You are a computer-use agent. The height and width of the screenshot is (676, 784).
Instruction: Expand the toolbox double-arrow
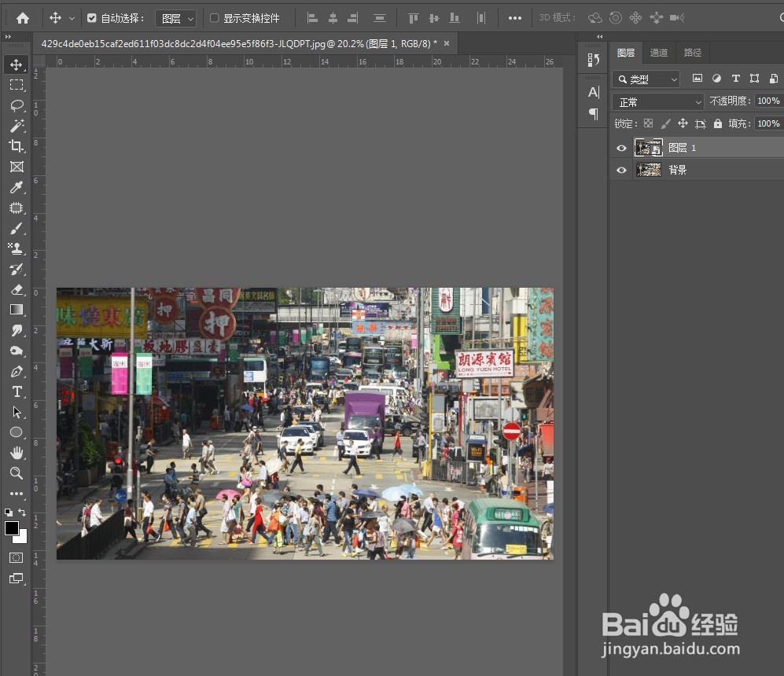pyautogui.click(x=8, y=36)
